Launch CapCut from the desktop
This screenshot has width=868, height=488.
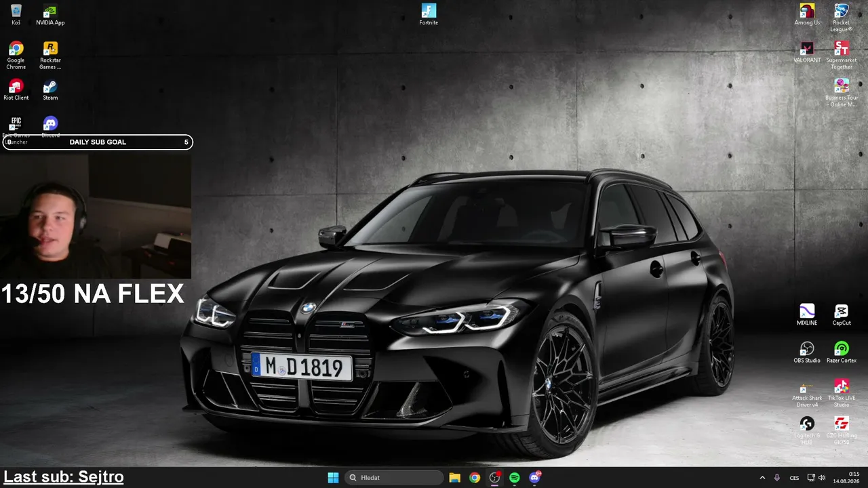842,315
